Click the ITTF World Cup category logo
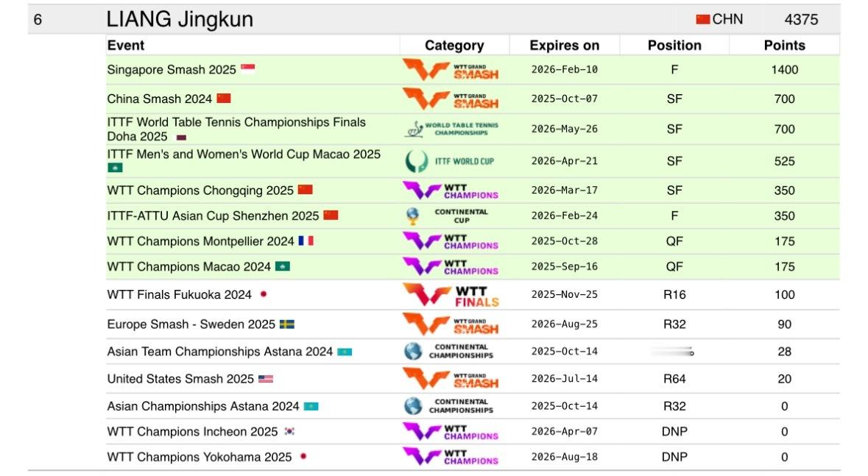868x476 pixels. point(450,161)
